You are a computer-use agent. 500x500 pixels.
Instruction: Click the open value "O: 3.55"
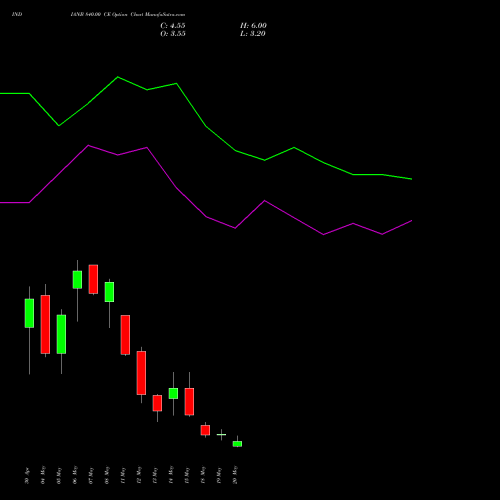173,34
